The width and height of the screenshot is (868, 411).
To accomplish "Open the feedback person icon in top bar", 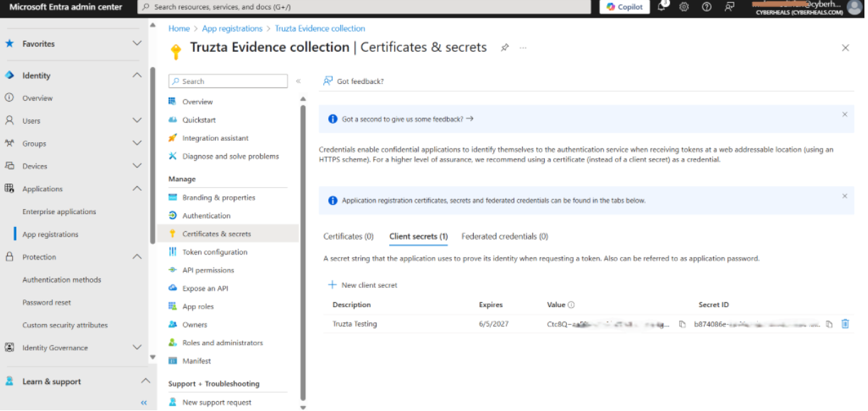I will (x=729, y=7).
